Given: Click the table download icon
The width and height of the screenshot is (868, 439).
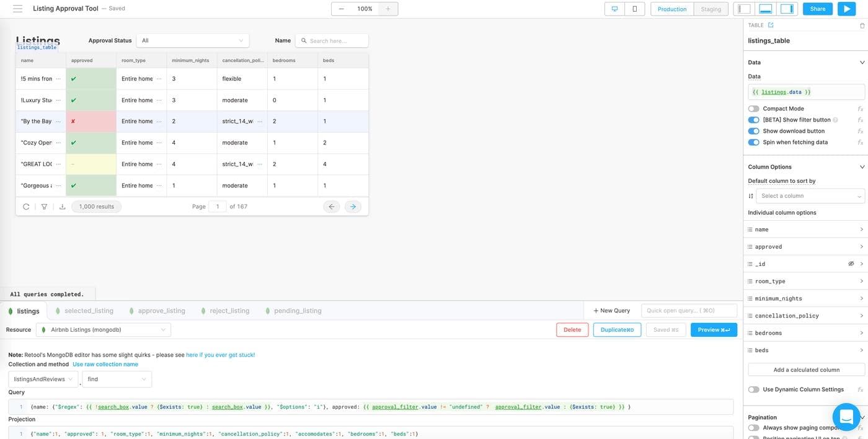Looking at the screenshot, I should click(62, 206).
